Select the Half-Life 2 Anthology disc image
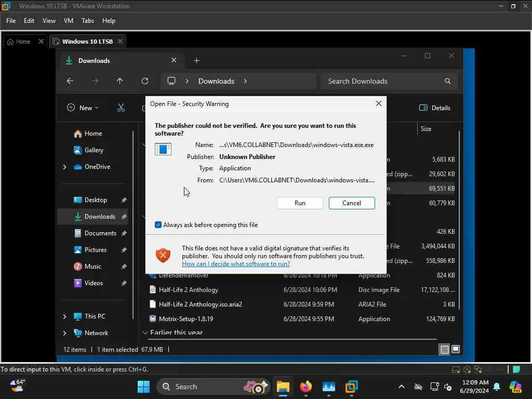 coord(301,290)
